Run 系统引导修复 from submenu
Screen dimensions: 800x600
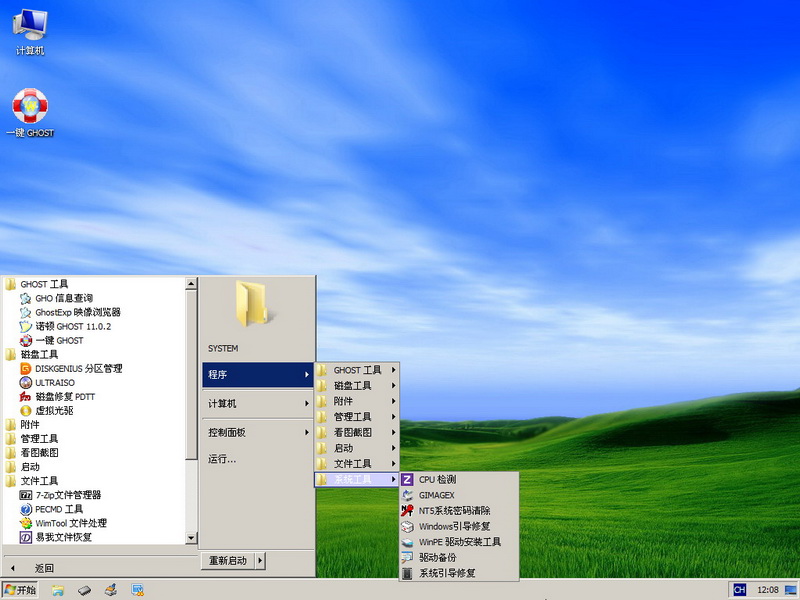459,573
